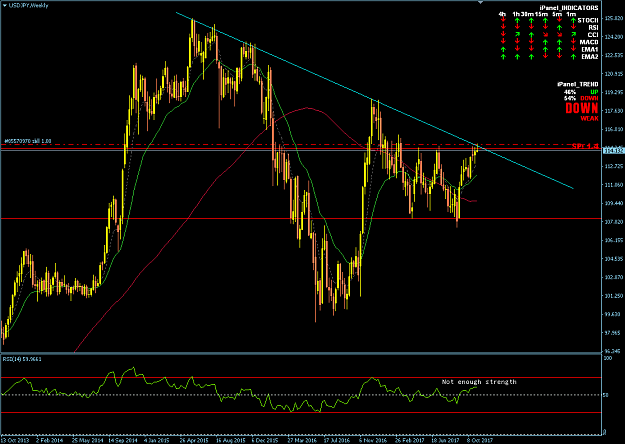Click the EMA1 4h green up arrow
This screenshot has height=444, width=625.
(x=503, y=49)
